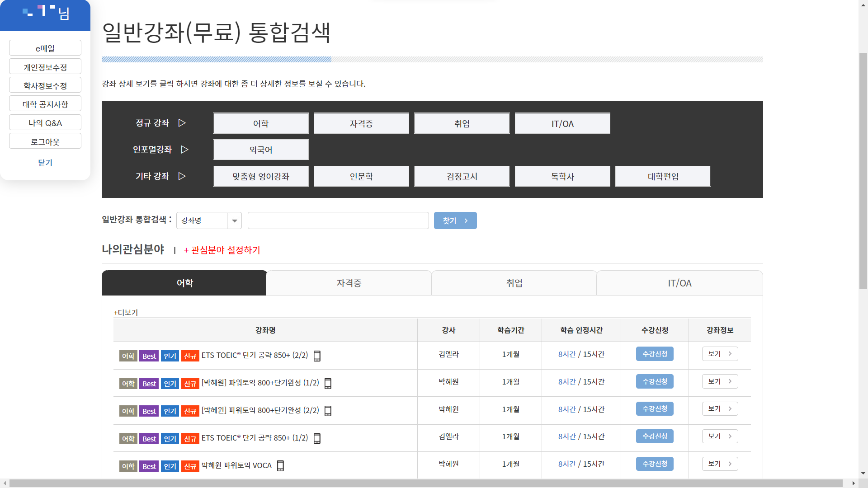Click mobile icon beside 파워토익 800+단기완성 (1/2)
Screen dimensions: 868x488
(x=328, y=384)
